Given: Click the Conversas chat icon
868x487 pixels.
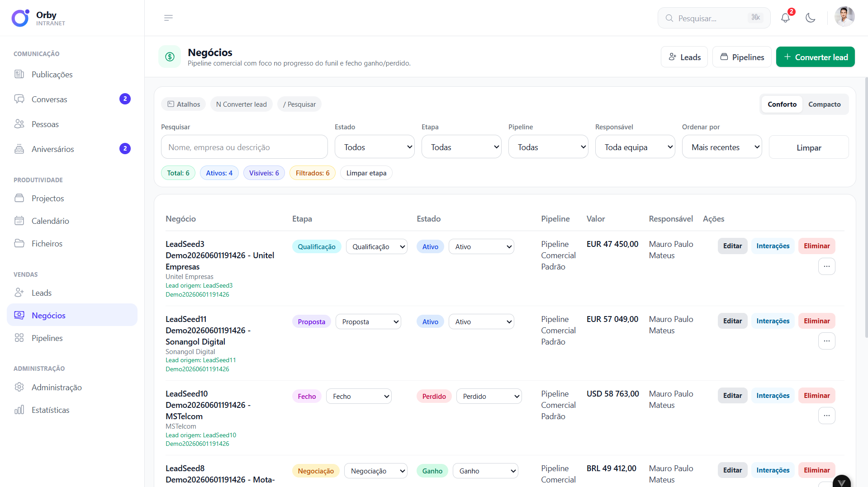Looking at the screenshot, I should (19, 99).
